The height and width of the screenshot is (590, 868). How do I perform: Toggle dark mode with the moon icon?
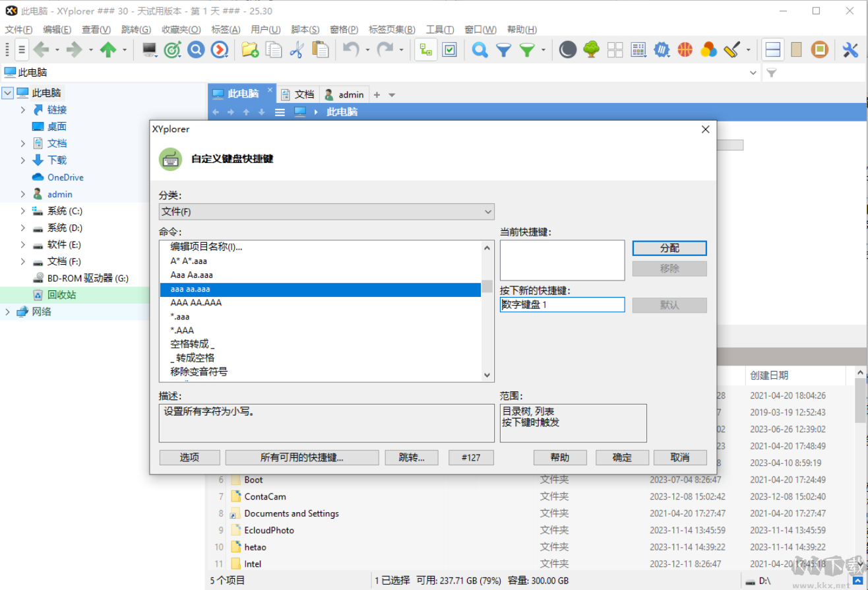click(x=567, y=49)
